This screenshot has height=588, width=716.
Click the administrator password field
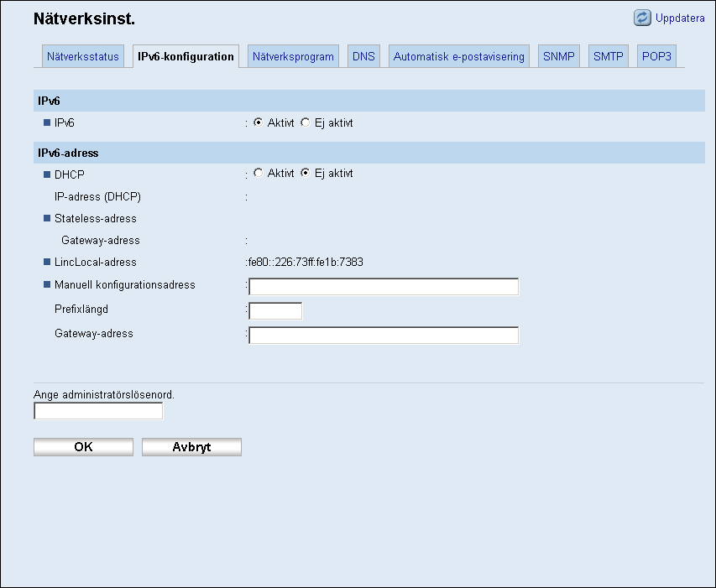pos(98,410)
